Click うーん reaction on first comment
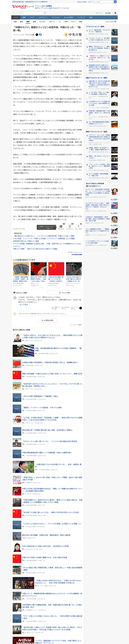This screenshot has height=644, width=129. coord(74,308)
